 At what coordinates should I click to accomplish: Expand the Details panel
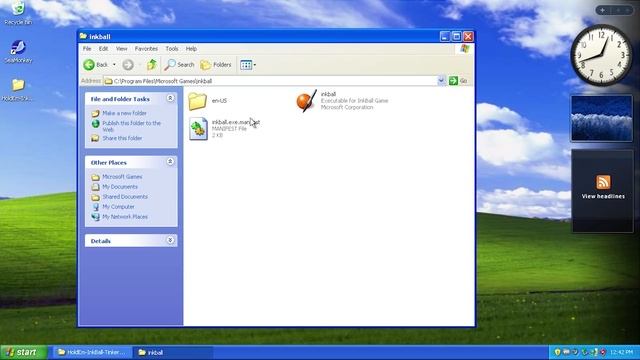[170, 240]
